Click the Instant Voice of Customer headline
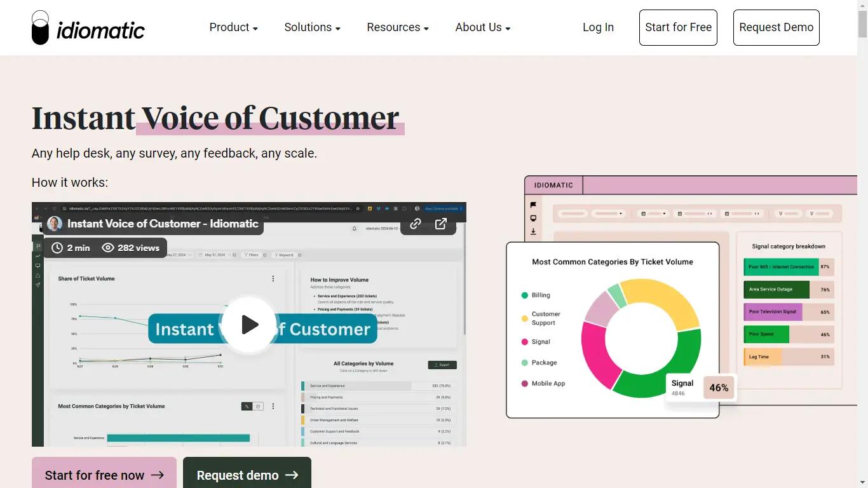The image size is (868, 488). point(215,118)
